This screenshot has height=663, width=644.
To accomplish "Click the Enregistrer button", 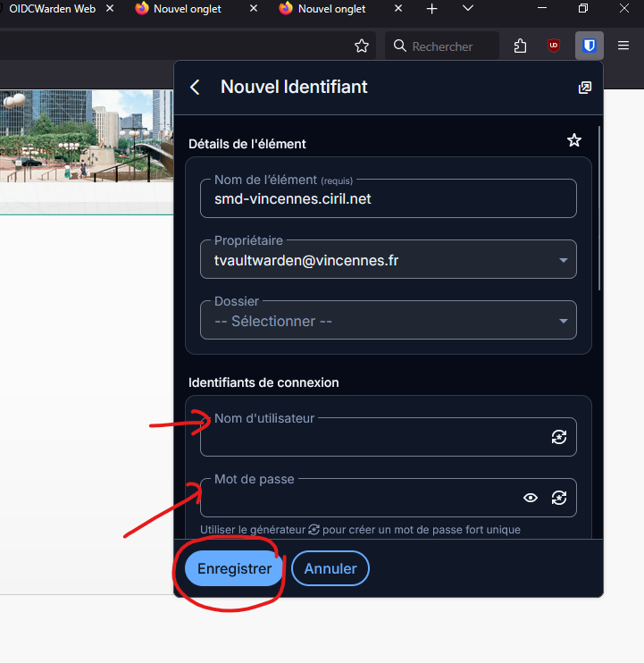I will tap(234, 568).
